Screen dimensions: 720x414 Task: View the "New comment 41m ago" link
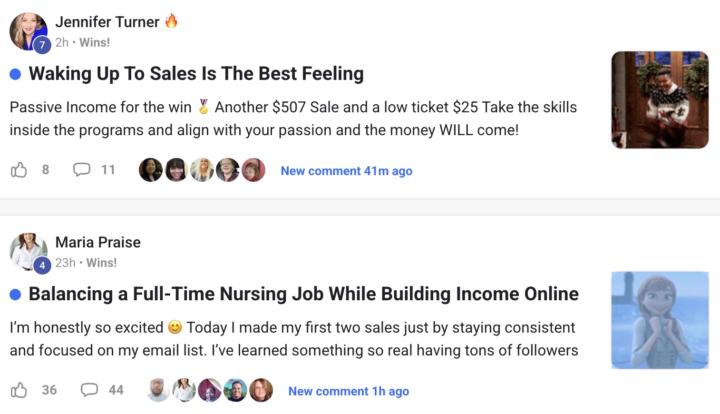[346, 171]
